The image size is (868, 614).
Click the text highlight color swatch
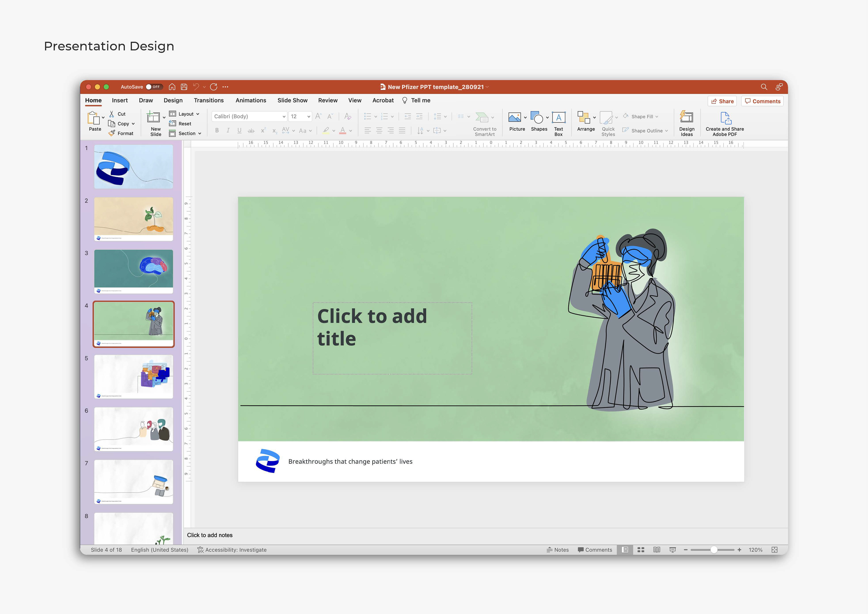coord(326,130)
